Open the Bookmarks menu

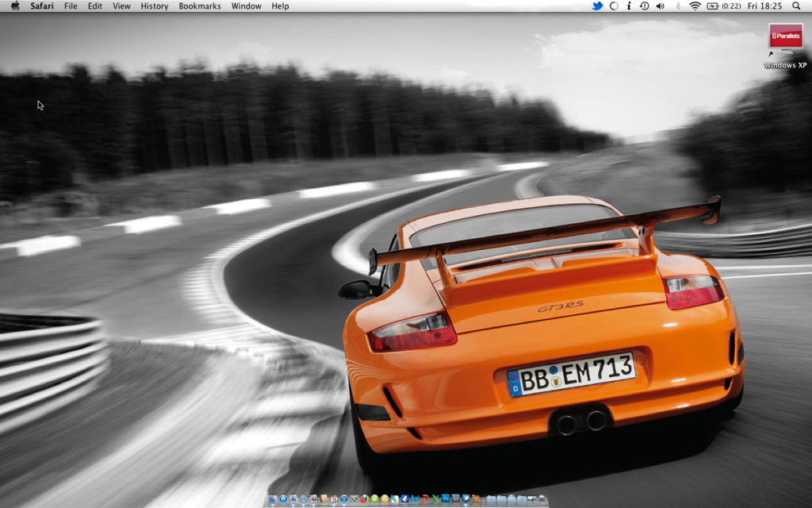(200, 6)
